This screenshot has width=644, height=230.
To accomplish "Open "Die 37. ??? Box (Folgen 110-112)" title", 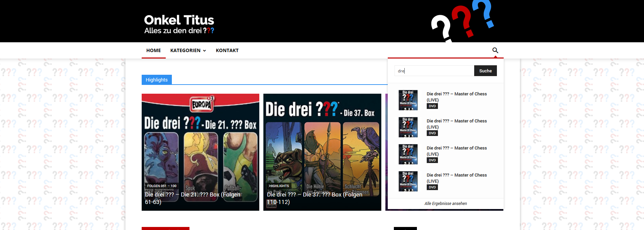I will click(x=315, y=198).
